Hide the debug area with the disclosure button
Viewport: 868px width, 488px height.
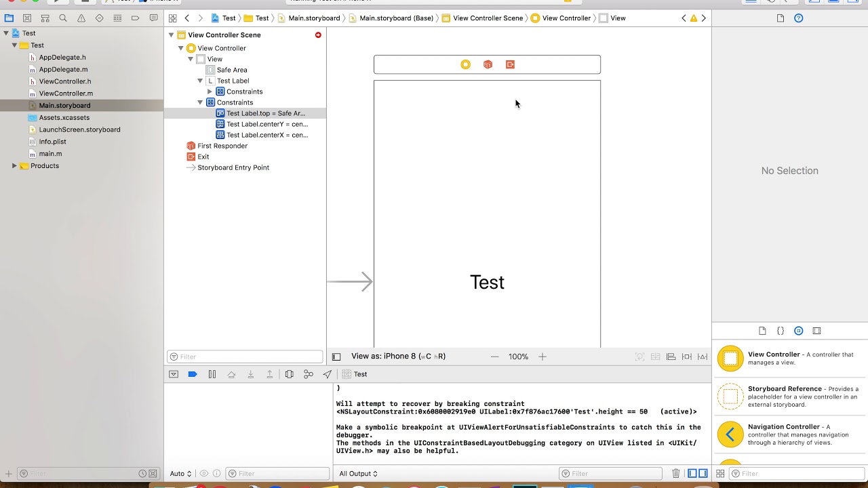click(x=174, y=374)
